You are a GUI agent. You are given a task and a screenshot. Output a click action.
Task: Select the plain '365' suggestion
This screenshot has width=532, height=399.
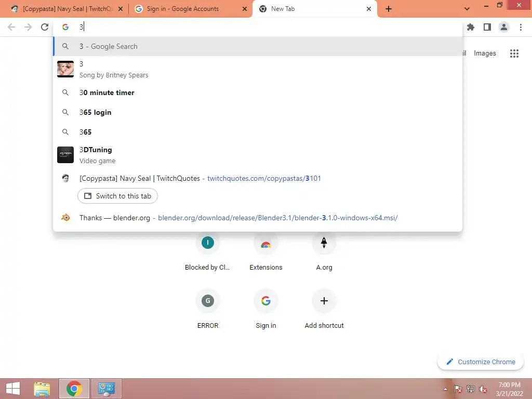coord(258,132)
